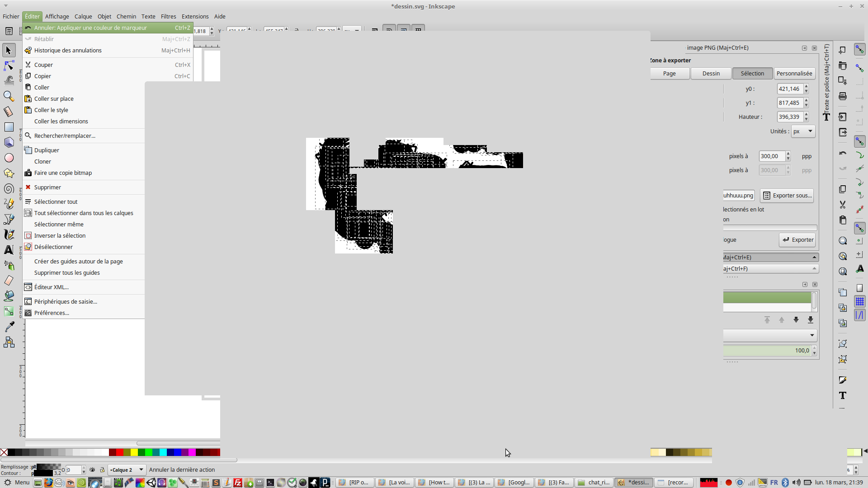Select the Zoom magnifier tool
This screenshot has width=868, height=488.
(x=9, y=96)
